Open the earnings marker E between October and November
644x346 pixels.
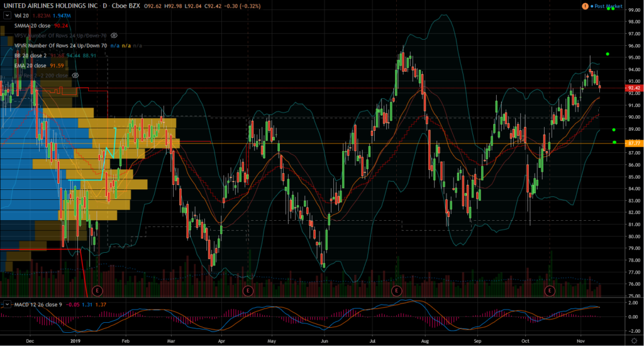point(550,291)
